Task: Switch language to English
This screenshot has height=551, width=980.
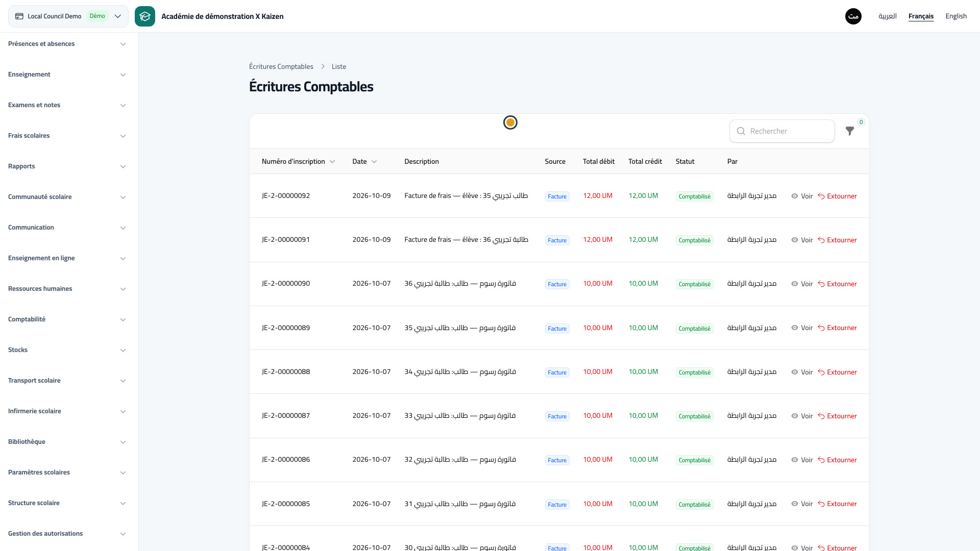Action: [x=956, y=16]
